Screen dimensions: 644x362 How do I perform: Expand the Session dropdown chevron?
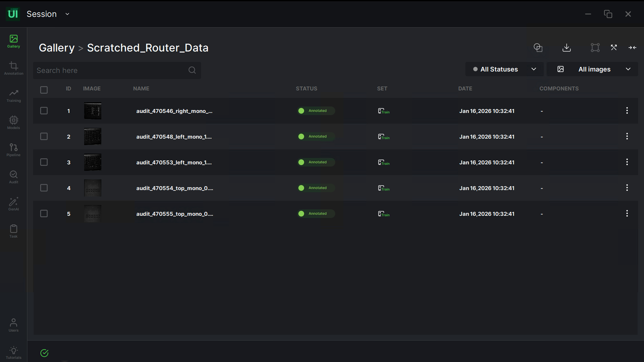click(x=67, y=14)
